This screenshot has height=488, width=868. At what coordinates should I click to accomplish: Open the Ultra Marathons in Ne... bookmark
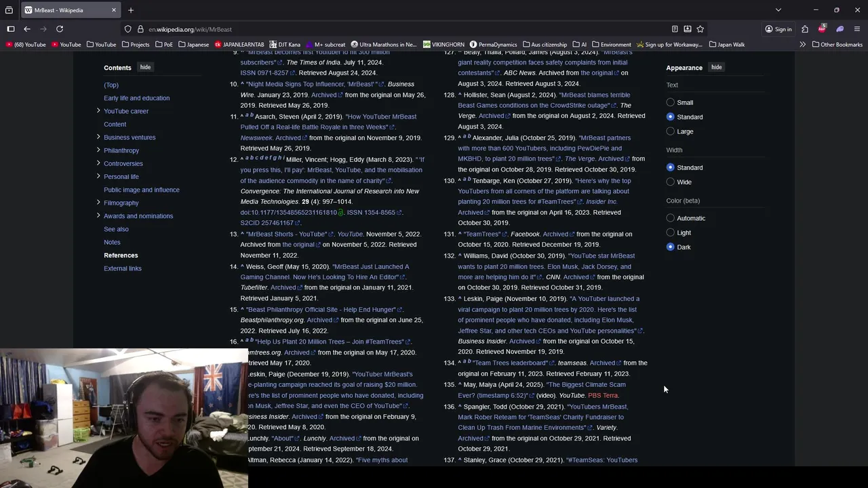pyautogui.click(x=384, y=45)
